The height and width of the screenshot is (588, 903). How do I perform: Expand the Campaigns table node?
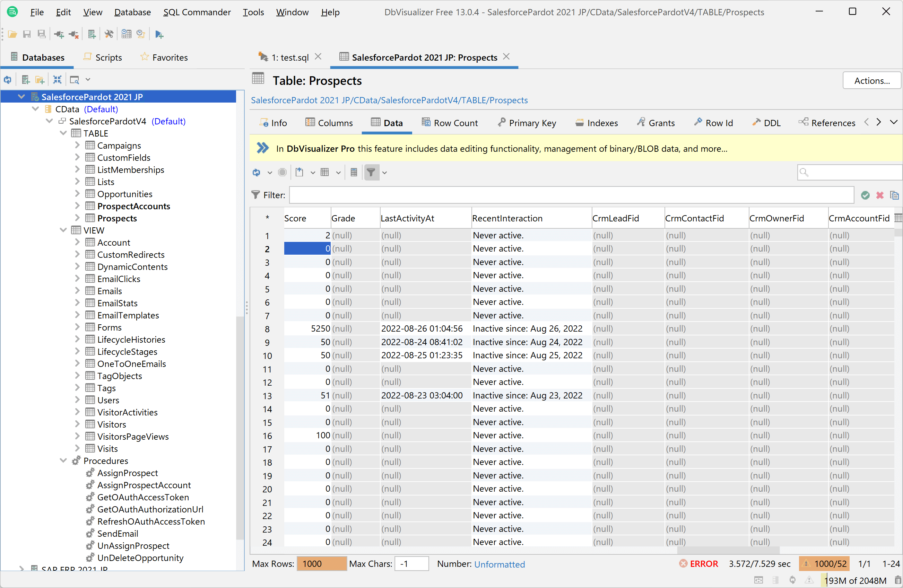(77, 145)
